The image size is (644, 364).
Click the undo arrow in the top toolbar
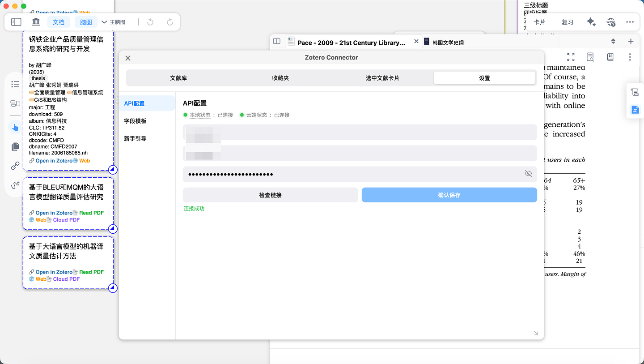pyautogui.click(x=150, y=21)
